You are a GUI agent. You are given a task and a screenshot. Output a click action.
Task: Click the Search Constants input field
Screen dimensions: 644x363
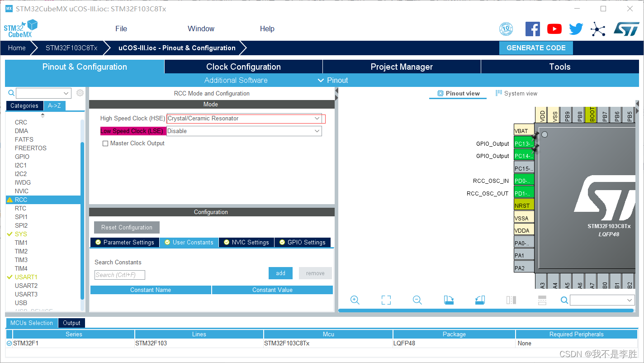click(x=120, y=275)
